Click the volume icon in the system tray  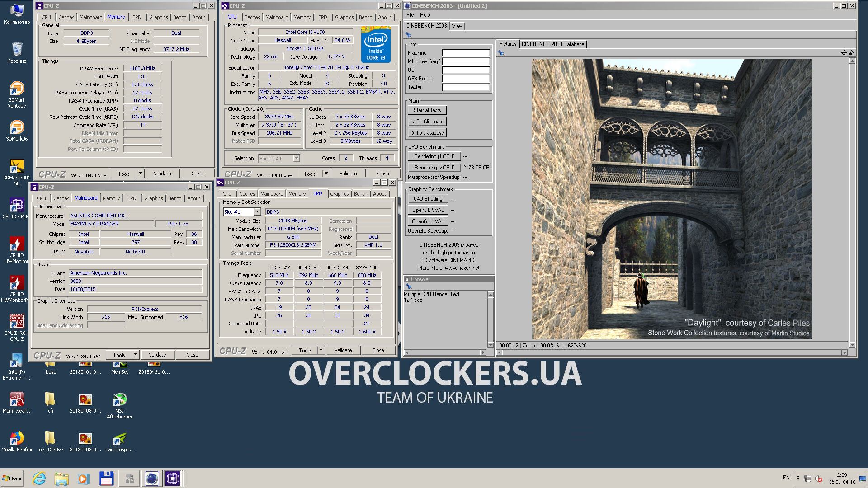coord(819,479)
